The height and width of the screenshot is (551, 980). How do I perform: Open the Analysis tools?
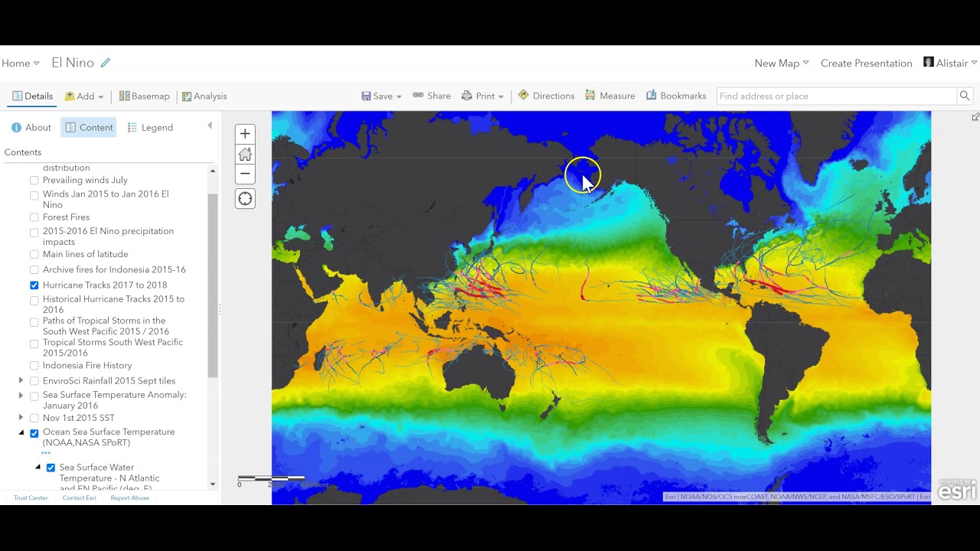[204, 96]
